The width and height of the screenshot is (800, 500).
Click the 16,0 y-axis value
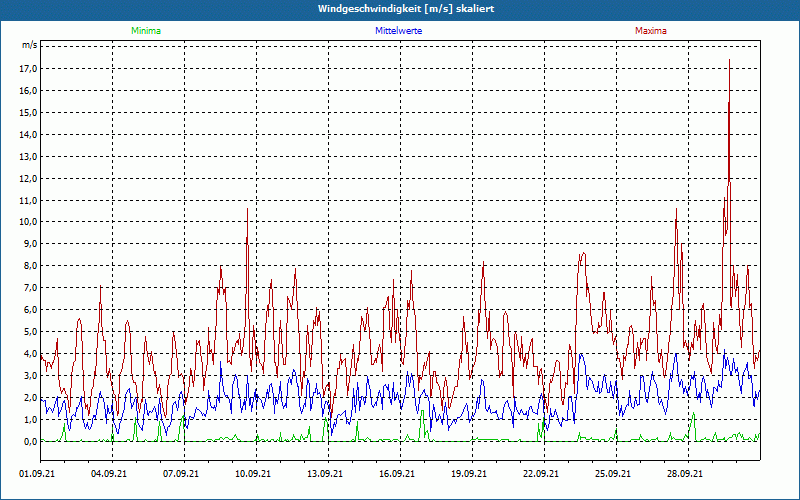pyautogui.click(x=29, y=90)
